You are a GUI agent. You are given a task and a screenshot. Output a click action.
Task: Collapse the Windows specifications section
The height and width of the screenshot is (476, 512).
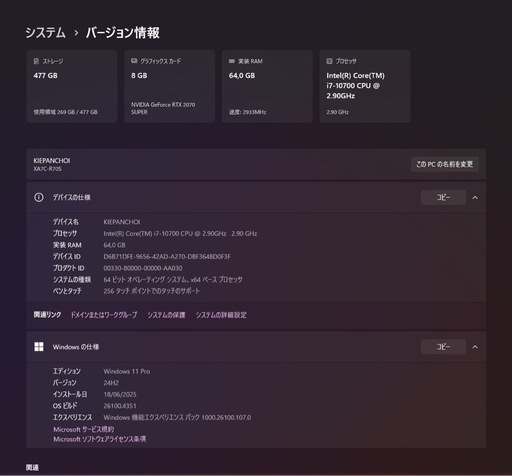click(x=475, y=347)
